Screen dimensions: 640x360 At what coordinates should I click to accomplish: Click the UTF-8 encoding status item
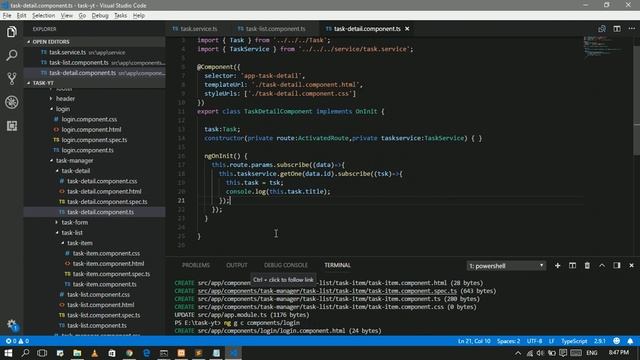(x=534, y=341)
